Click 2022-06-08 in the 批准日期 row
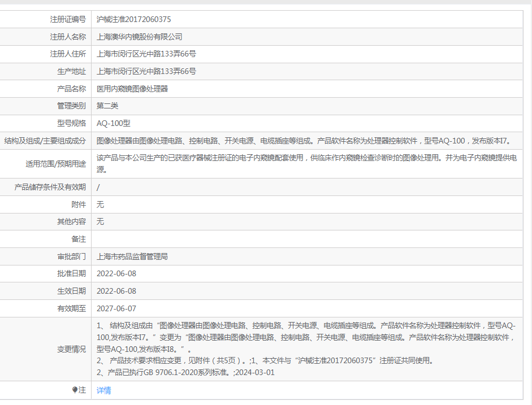532x405 pixels. (116, 273)
